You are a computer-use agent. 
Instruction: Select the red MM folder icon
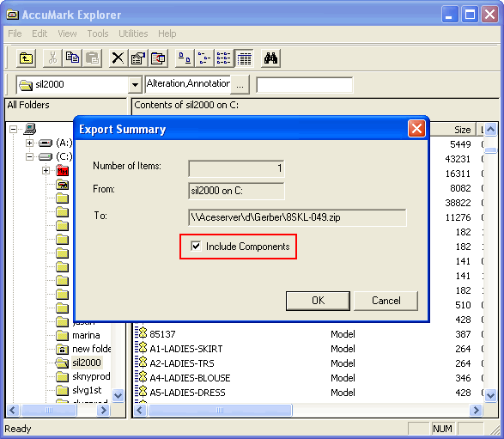point(63,170)
